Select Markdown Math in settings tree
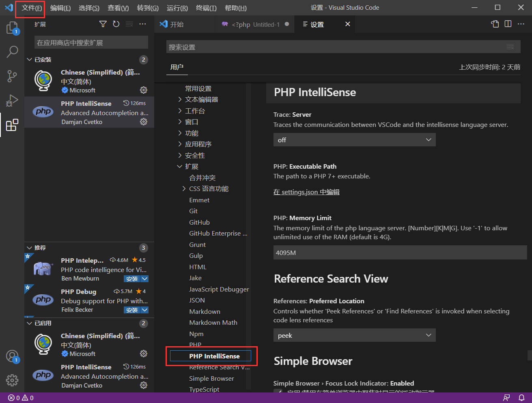 pos(213,322)
